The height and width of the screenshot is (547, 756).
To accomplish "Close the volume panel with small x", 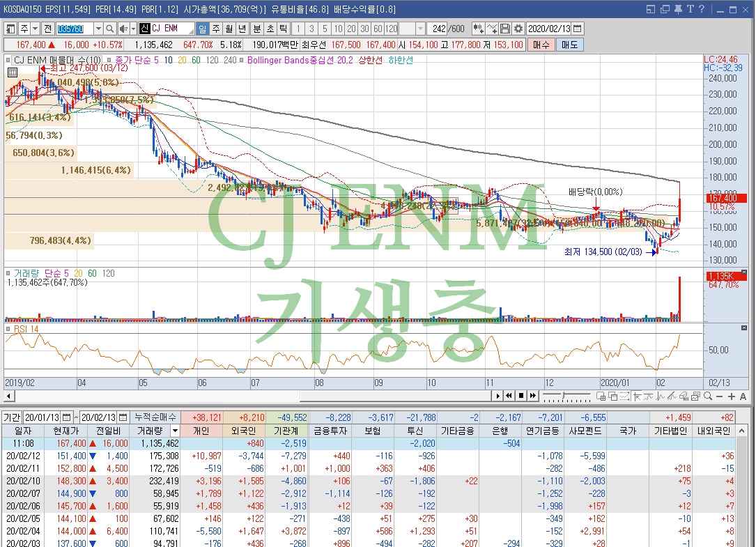I will click(744, 272).
